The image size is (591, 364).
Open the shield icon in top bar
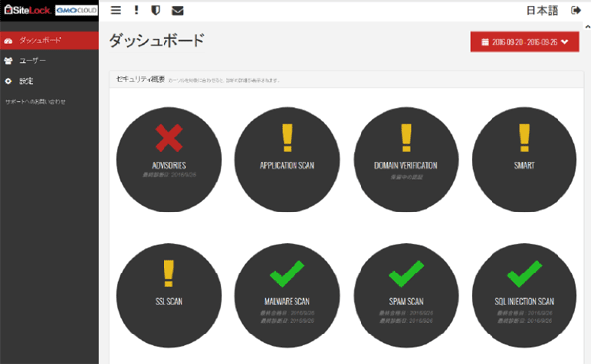156,10
